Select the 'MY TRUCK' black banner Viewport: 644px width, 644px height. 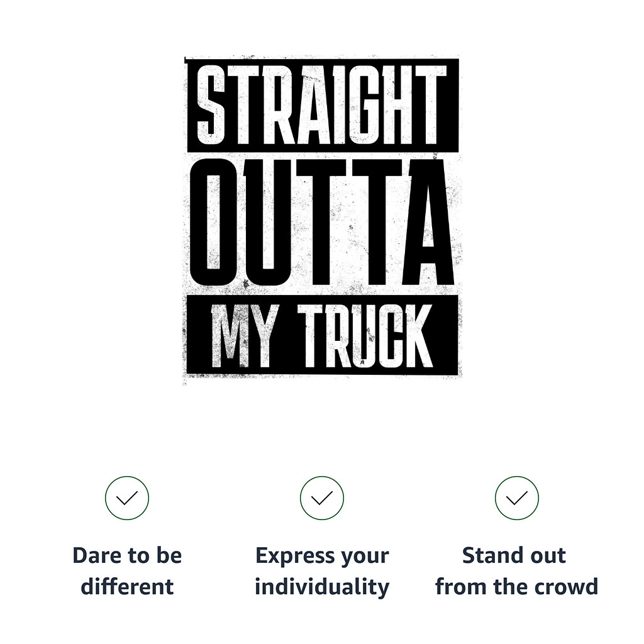323,335
